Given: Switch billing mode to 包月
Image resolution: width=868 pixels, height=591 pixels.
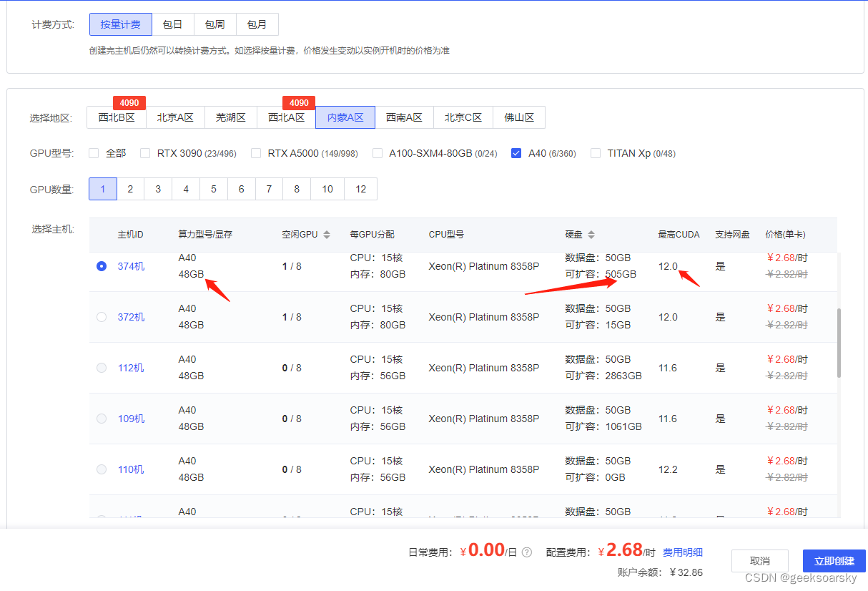Looking at the screenshot, I should coord(257,24).
